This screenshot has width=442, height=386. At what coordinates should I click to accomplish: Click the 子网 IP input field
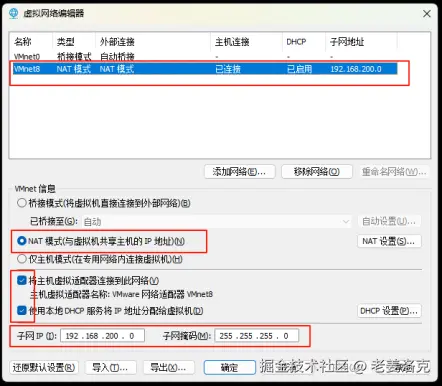pyautogui.click(x=102, y=336)
